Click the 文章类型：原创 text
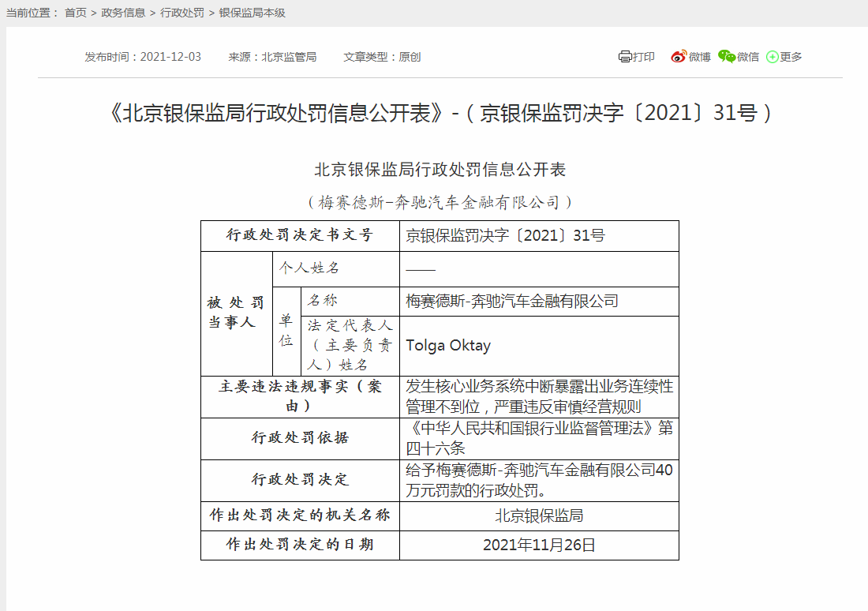 click(382, 57)
